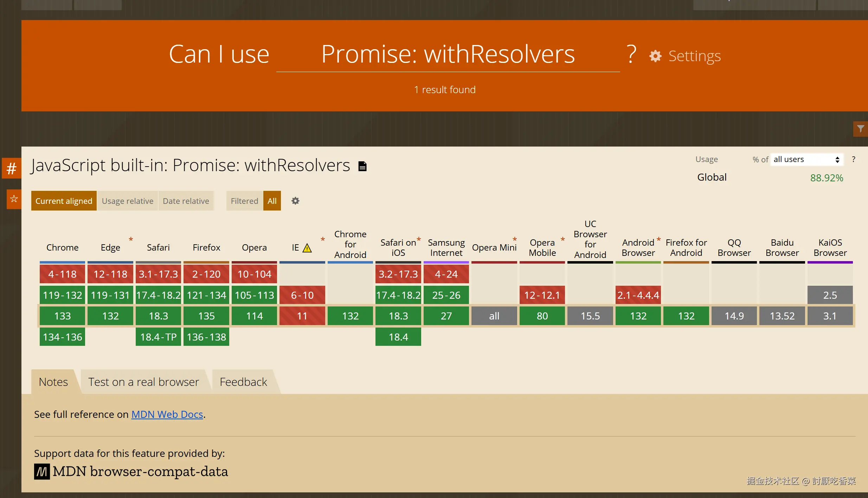This screenshot has width=868, height=498.
Task: Switch to Test on a real browser tab
Action: (143, 382)
